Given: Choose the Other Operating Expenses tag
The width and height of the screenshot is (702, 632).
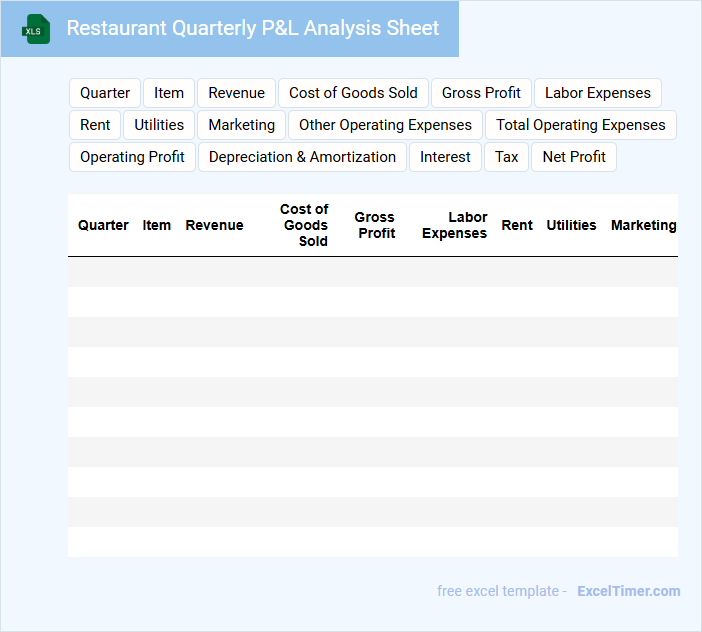Looking at the screenshot, I should 385,125.
